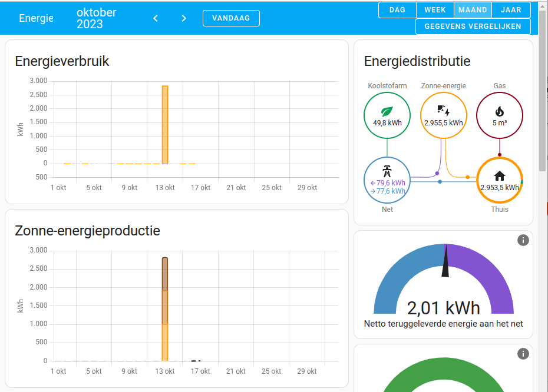Switch to the DAG view
548x392 pixels.
point(397,10)
